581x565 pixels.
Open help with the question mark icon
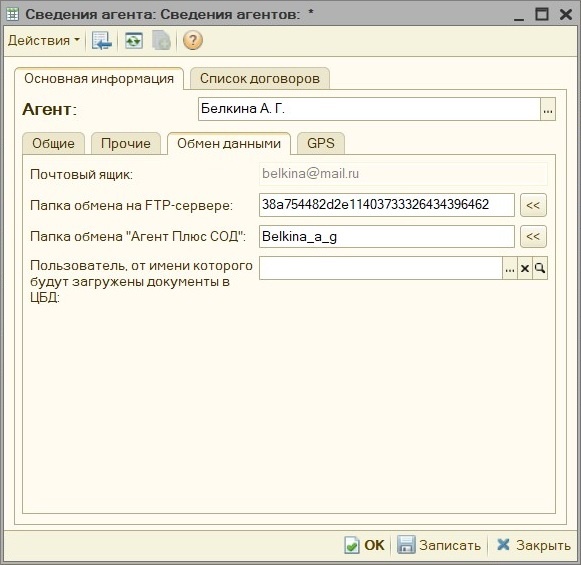click(x=193, y=40)
